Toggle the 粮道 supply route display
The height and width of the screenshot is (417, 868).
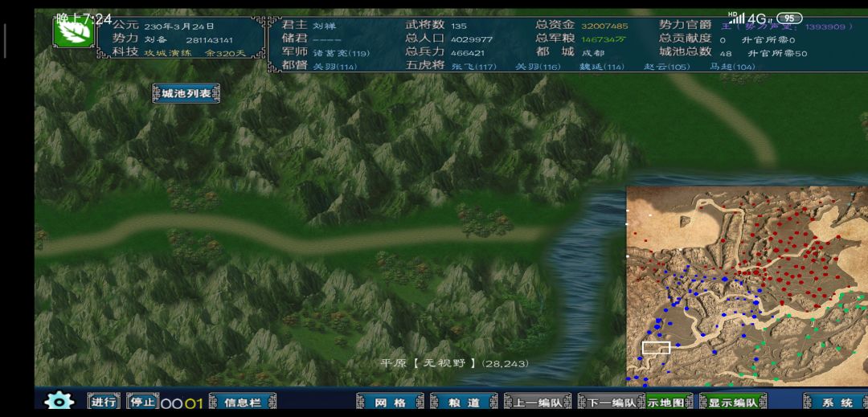[464, 402]
